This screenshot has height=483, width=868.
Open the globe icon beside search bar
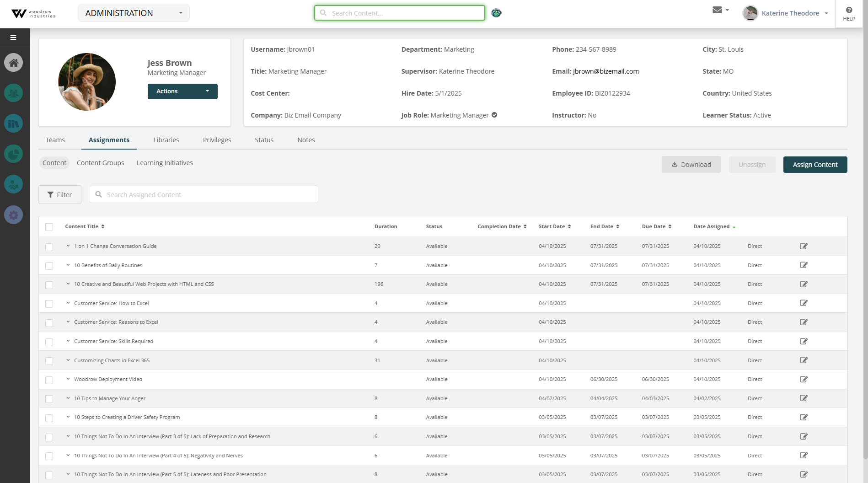[x=496, y=13]
